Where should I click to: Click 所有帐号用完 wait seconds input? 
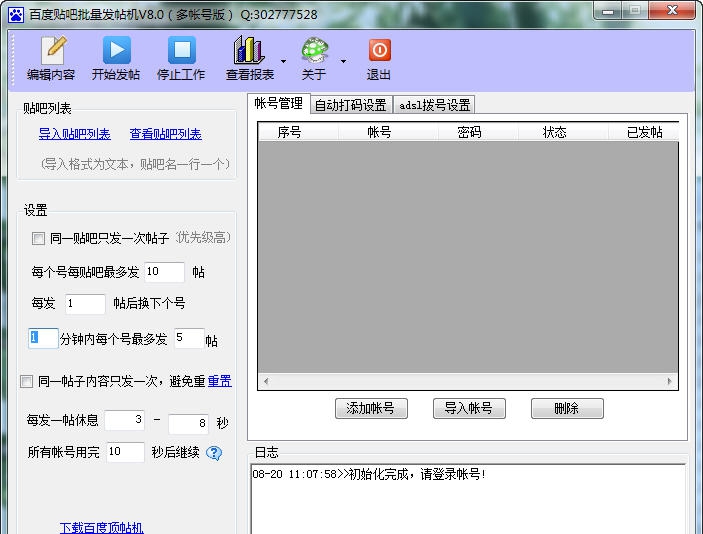pyautogui.click(x=126, y=452)
